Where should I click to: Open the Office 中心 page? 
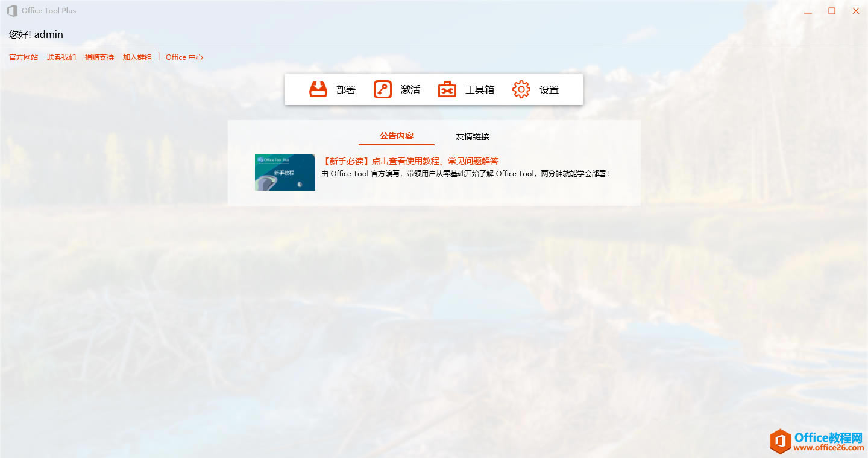click(x=184, y=57)
